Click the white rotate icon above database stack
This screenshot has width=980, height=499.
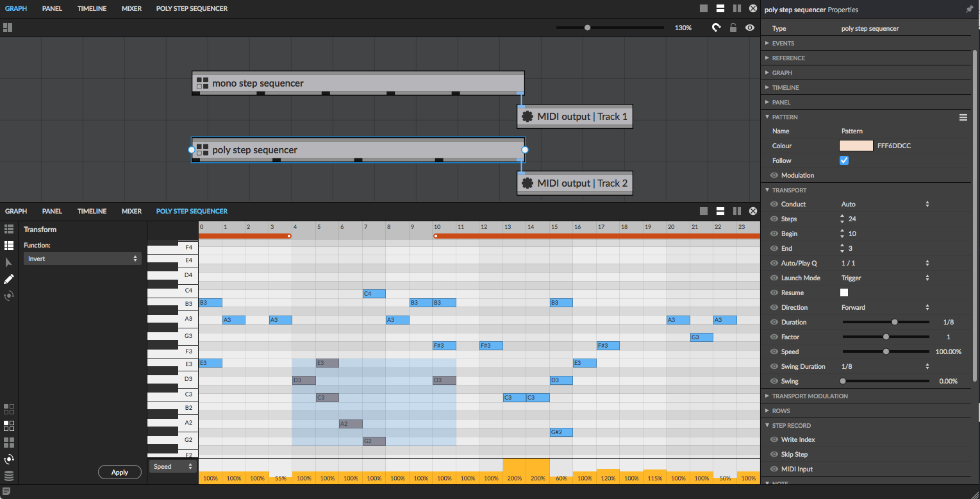[9, 459]
